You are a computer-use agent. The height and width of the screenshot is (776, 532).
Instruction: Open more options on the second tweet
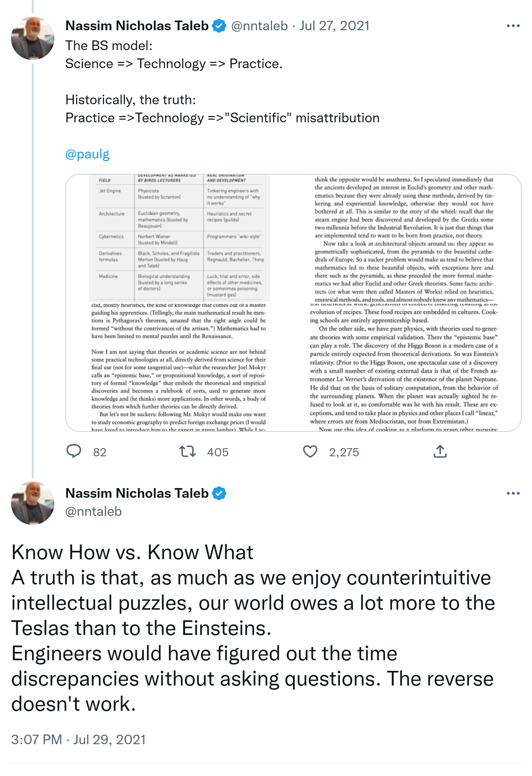click(513, 493)
